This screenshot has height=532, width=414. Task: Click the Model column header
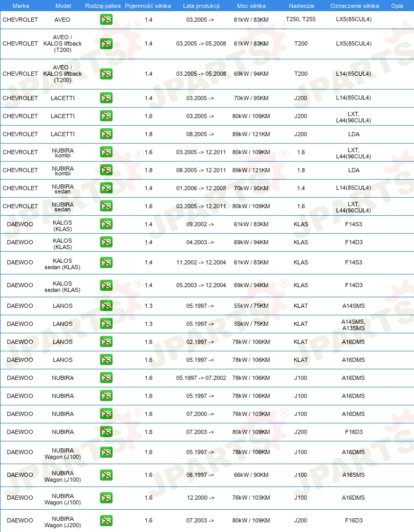(63, 6)
